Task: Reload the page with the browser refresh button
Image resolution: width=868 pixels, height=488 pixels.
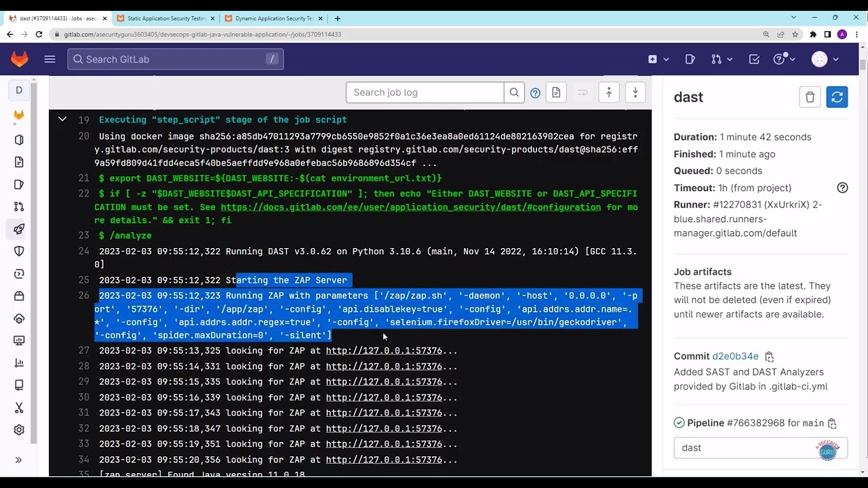Action: click(39, 35)
